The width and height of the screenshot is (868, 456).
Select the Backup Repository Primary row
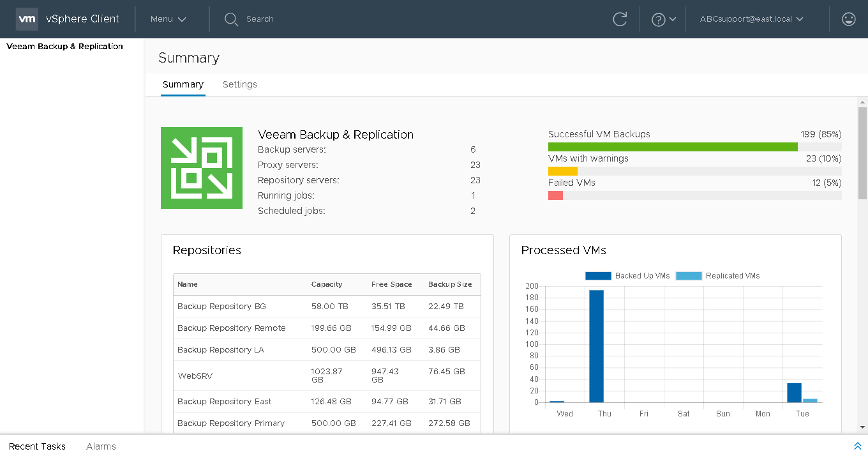pyautogui.click(x=327, y=423)
